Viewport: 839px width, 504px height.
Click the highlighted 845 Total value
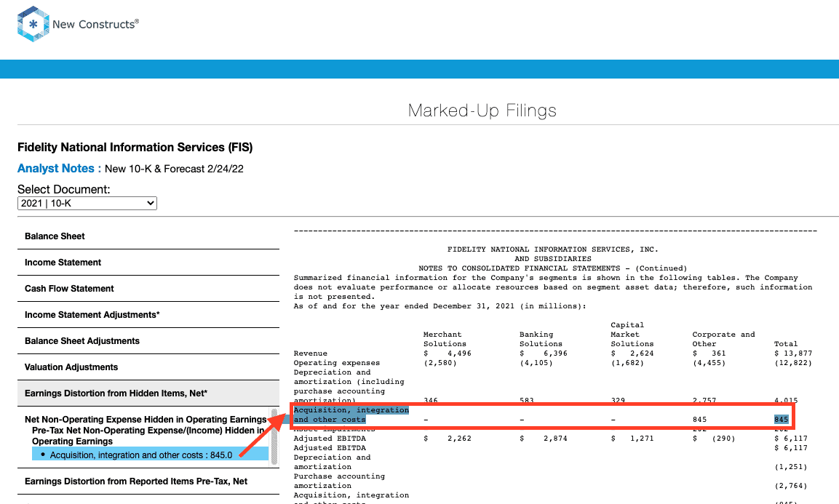point(782,420)
